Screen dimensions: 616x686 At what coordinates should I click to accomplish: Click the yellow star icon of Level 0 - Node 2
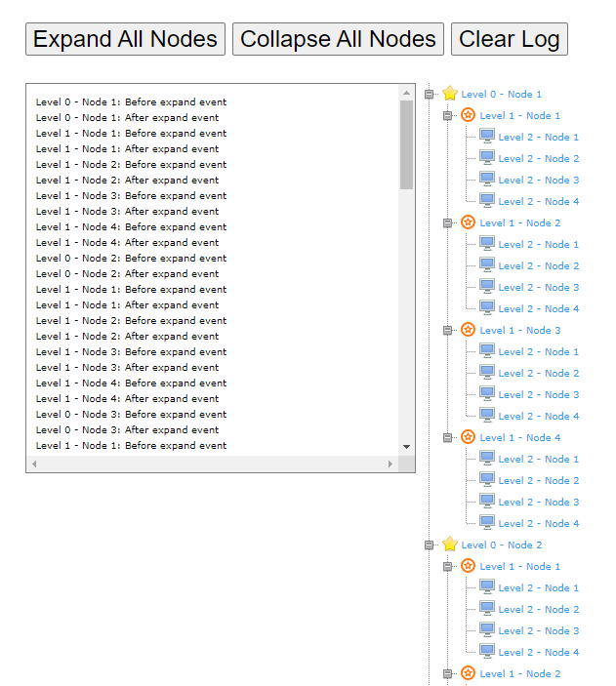click(x=450, y=545)
